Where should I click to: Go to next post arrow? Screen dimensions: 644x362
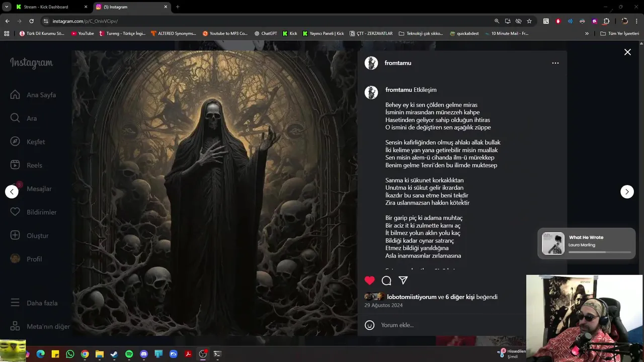point(627,192)
